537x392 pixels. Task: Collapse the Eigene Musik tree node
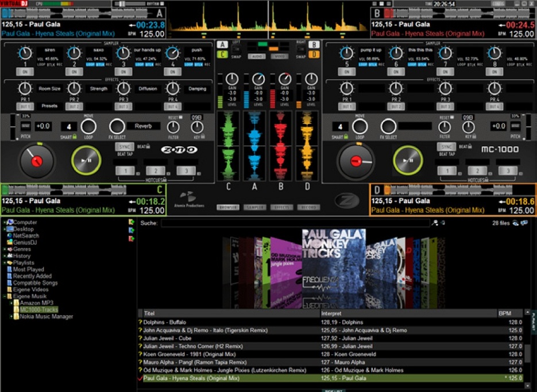(x=5, y=297)
